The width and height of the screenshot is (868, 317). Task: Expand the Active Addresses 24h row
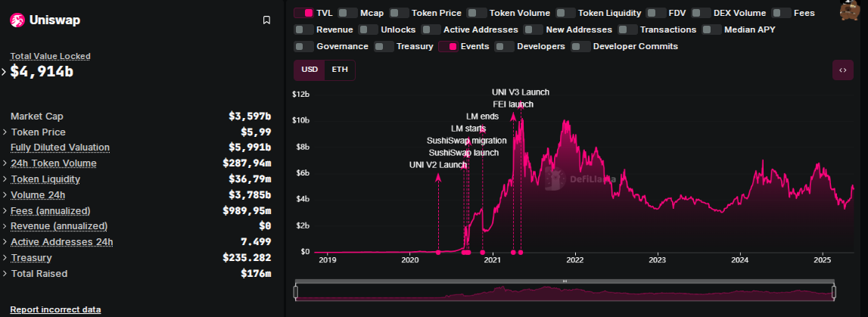coord(5,242)
